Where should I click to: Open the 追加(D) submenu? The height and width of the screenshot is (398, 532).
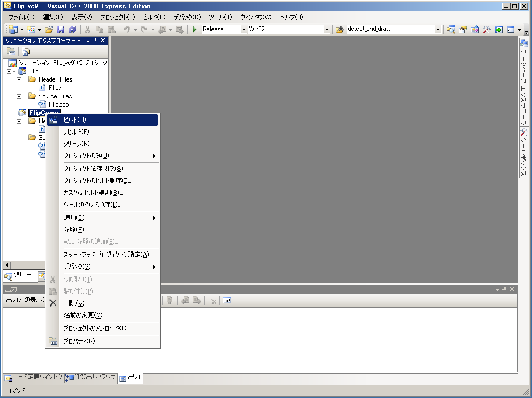pos(102,218)
